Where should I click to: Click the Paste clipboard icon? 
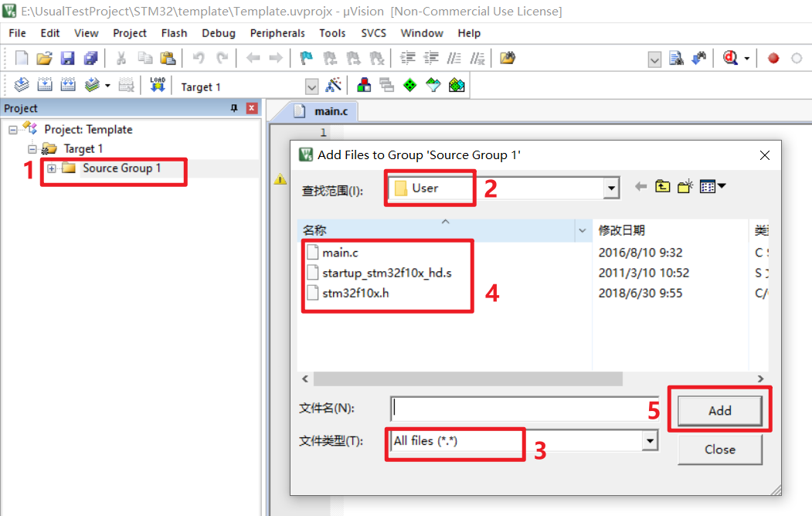(x=168, y=58)
